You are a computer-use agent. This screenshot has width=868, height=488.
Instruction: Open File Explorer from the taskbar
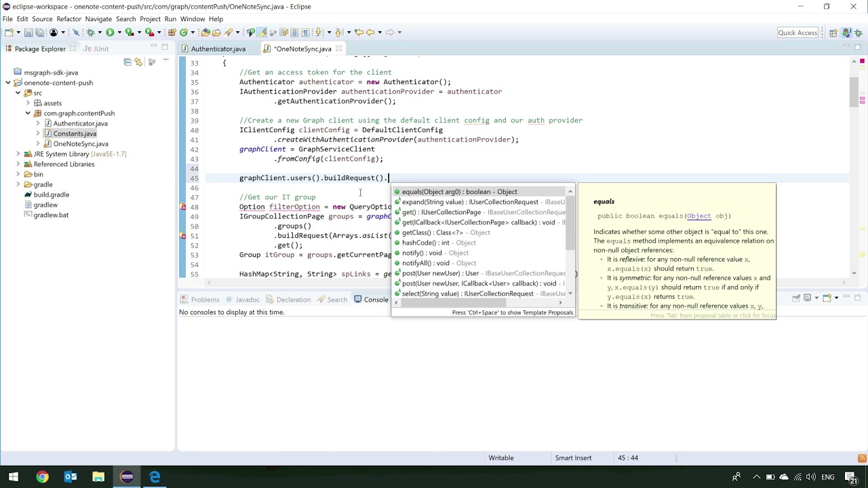tap(98, 477)
